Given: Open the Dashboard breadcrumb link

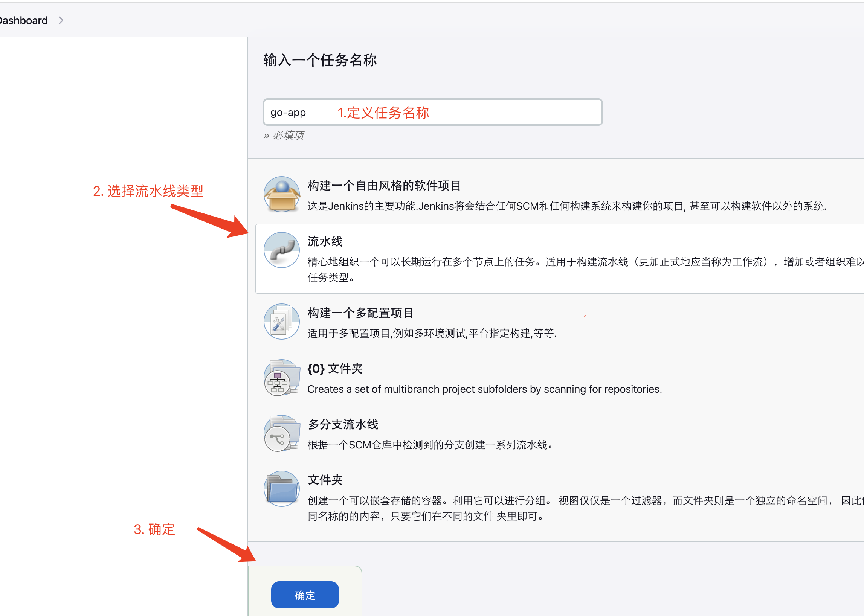Looking at the screenshot, I should point(23,20).
